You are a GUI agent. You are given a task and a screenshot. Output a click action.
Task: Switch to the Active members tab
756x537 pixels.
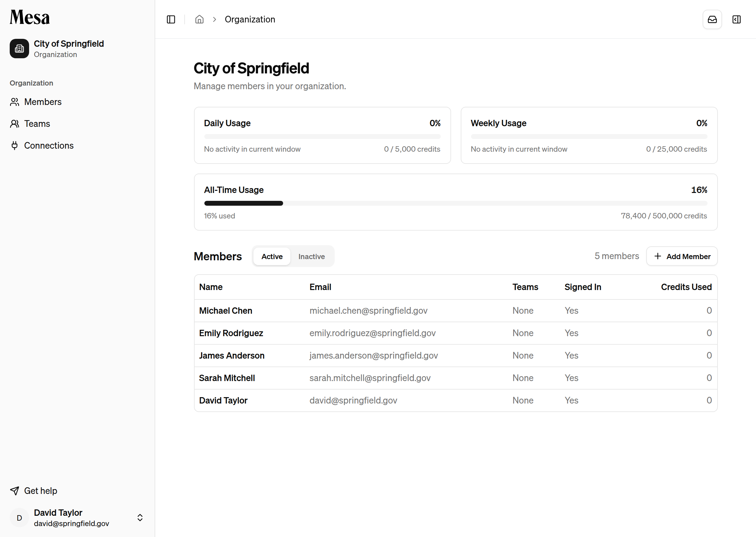272,257
